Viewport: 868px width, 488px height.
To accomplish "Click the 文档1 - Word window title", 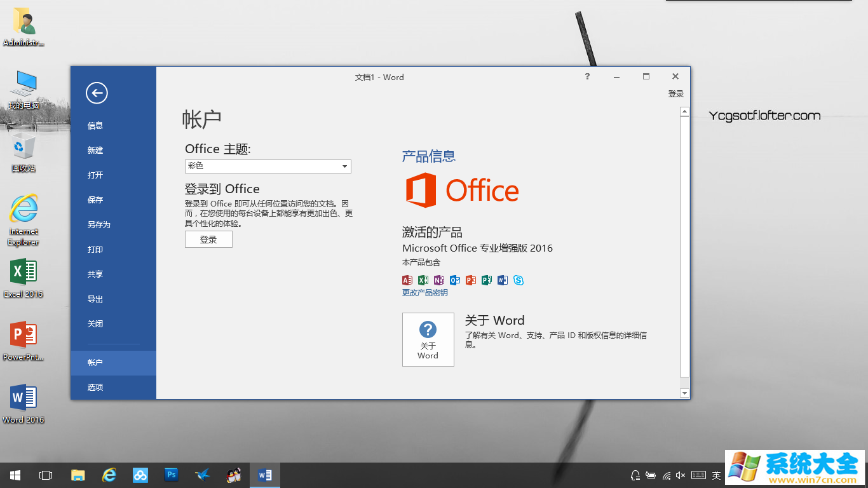I will click(x=379, y=78).
